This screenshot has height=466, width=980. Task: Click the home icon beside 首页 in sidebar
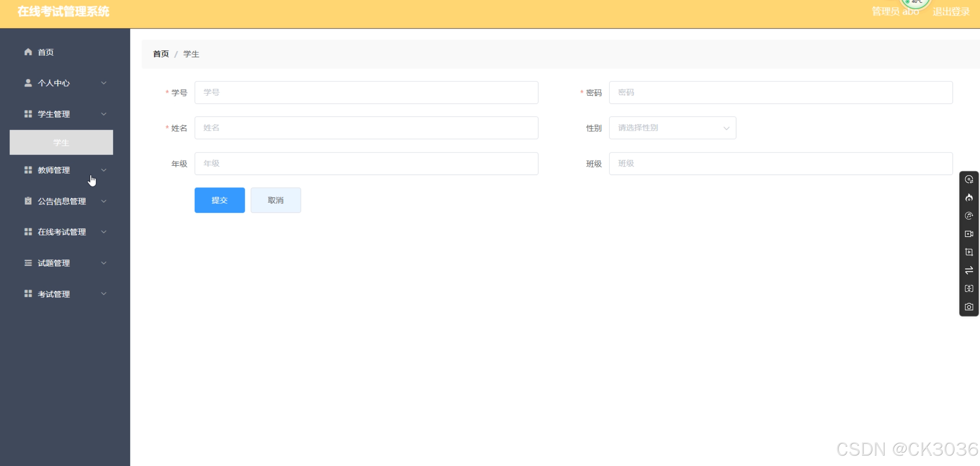click(28, 52)
